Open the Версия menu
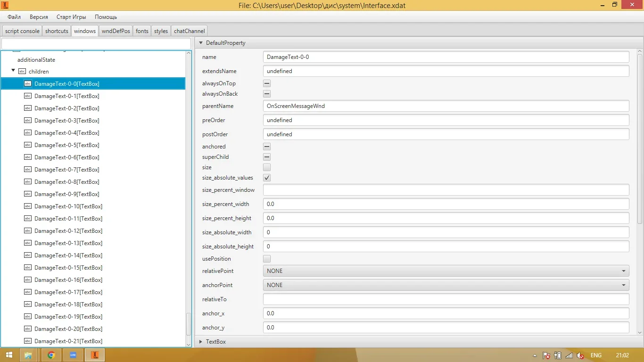The width and height of the screenshot is (644, 362). tap(39, 17)
